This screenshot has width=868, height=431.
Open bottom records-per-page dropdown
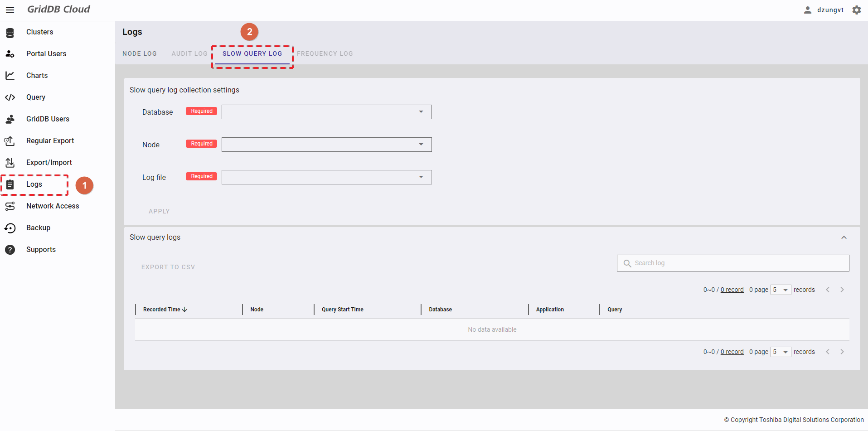[x=781, y=352]
